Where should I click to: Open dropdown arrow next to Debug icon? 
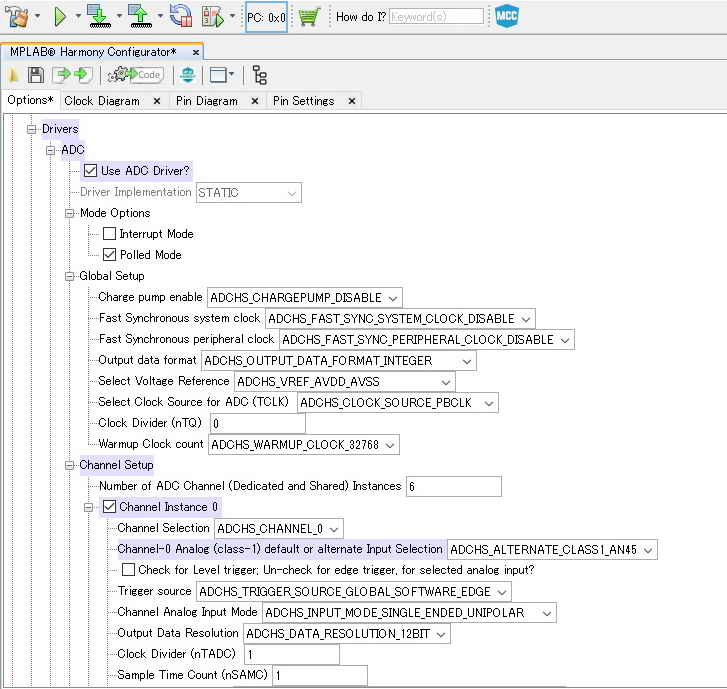pyautogui.click(x=233, y=17)
